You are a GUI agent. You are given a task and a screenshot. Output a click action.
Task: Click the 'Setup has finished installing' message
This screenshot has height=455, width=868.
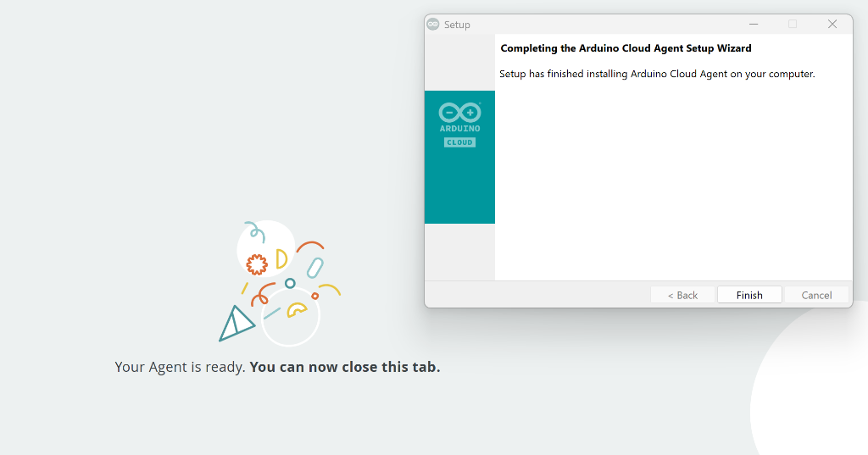point(657,74)
